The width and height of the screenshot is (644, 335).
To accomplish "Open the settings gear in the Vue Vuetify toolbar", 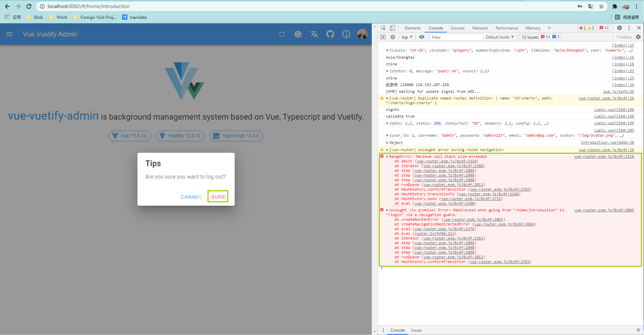I will pos(298,34).
